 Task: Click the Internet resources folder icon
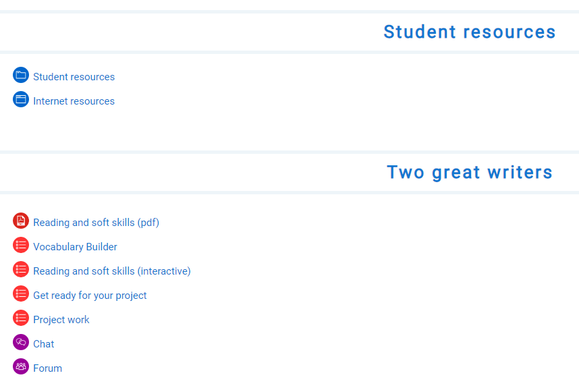(20, 99)
